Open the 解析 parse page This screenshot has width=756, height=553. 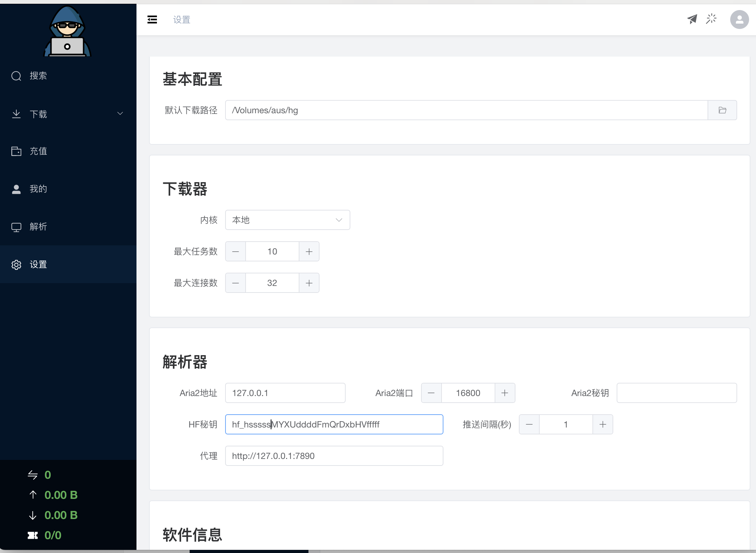click(x=38, y=227)
